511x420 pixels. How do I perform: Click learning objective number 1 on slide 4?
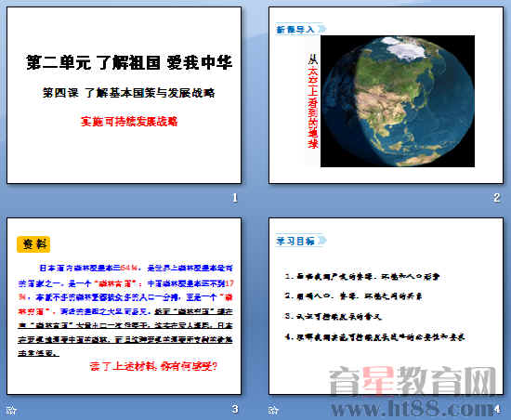(362, 277)
